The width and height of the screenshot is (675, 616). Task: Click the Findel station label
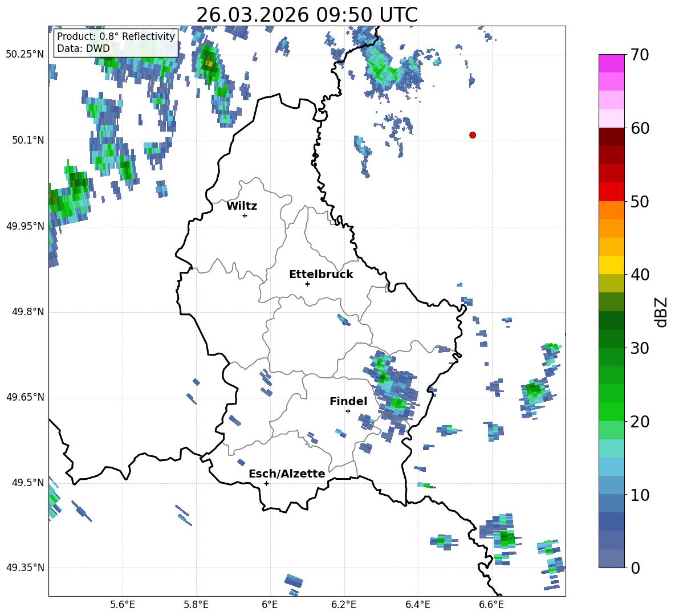[x=348, y=401]
